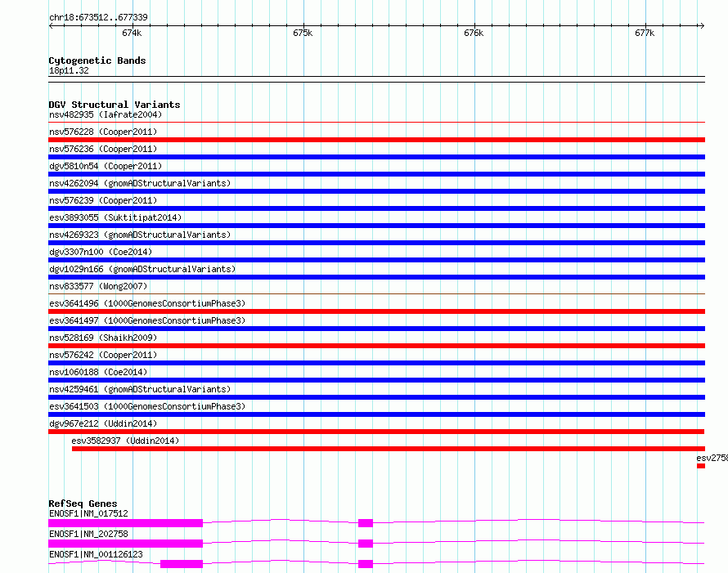Viewport: 728px width, 573px height.
Task: Select esv3641503 (1000GenomesConsortiumPhase3) label
Action: 147,406
